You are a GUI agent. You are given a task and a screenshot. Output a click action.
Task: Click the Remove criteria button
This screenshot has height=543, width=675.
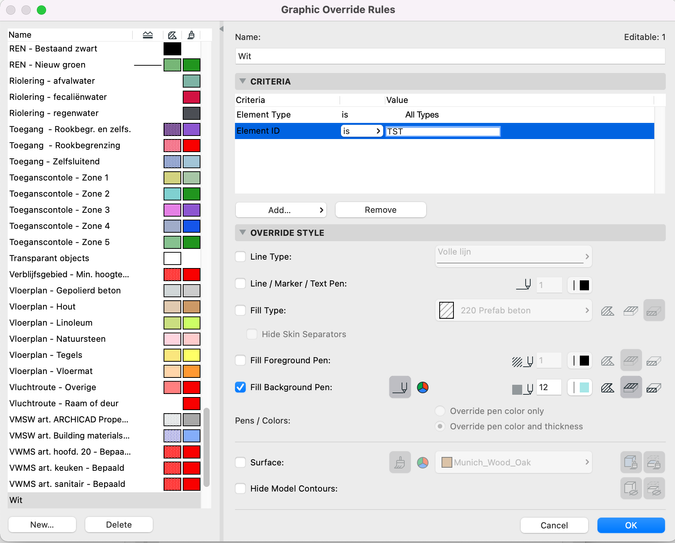point(381,210)
